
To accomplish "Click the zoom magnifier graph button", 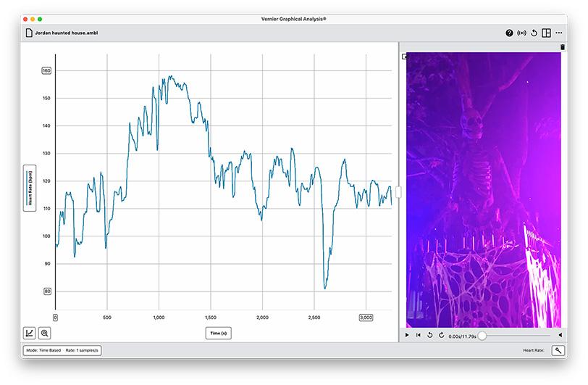I will [x=45, y=334].
